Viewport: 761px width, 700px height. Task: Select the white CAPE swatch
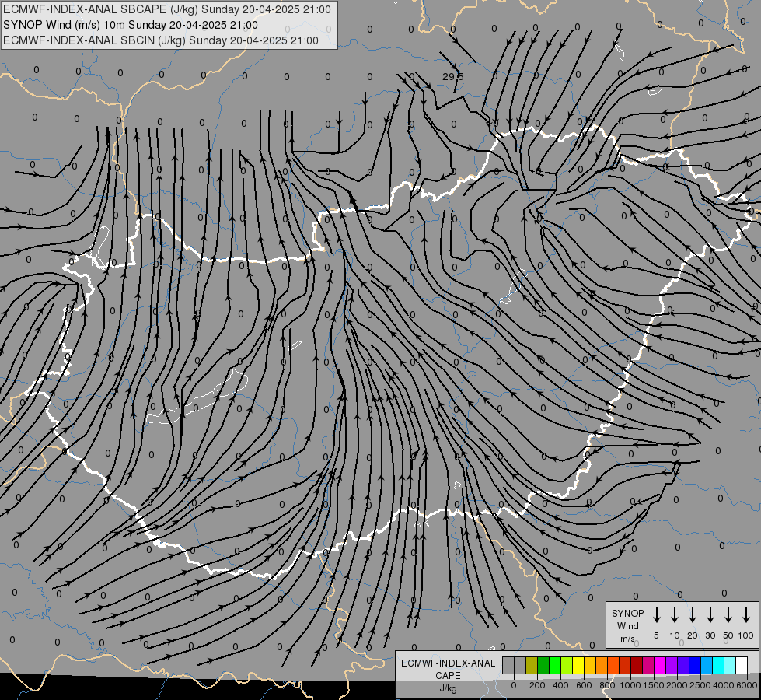742,666
